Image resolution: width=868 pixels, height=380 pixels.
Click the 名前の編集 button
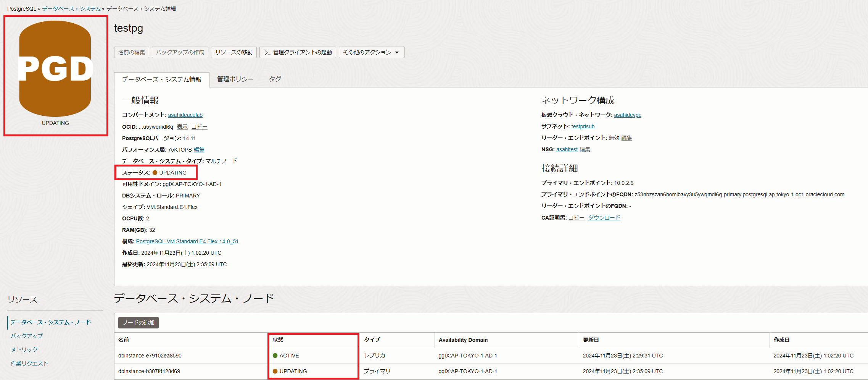pos(132,52)
